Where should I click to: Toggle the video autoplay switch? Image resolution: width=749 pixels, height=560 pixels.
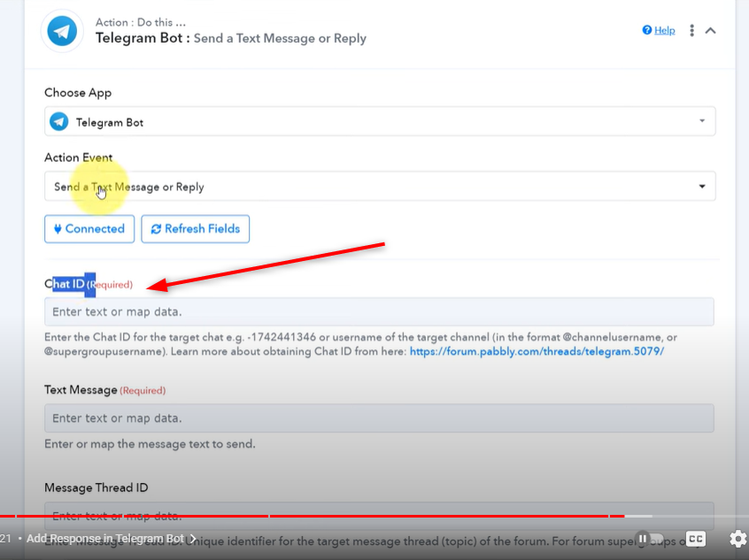point(650,539)
